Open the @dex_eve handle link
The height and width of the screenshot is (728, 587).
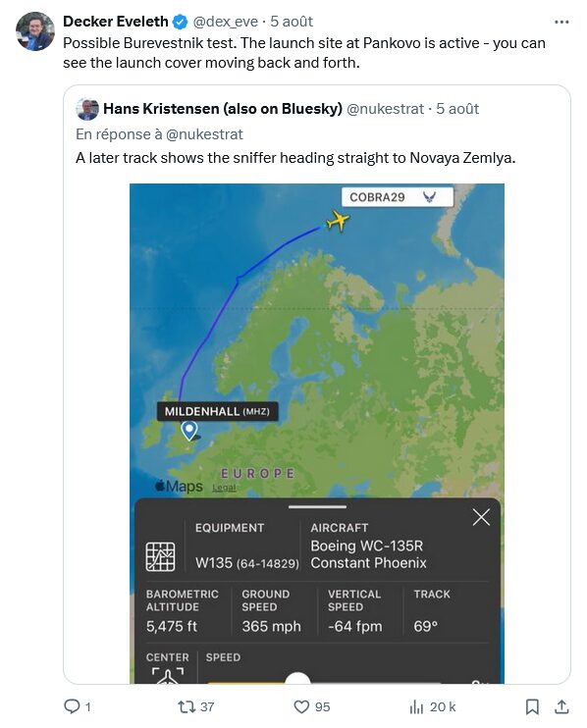[x=225, y=22]
